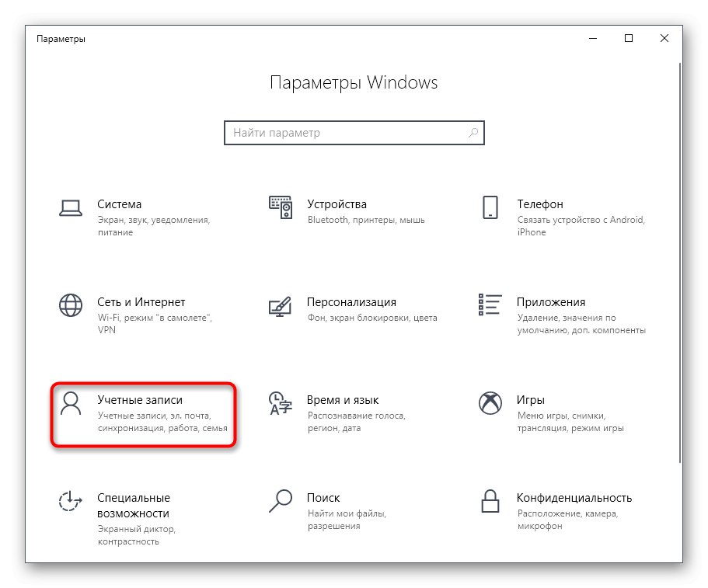Click text 'Распознавание голоса, регион, дата'
This screenshot has height=588, width=708.
[x=357, y=422]
